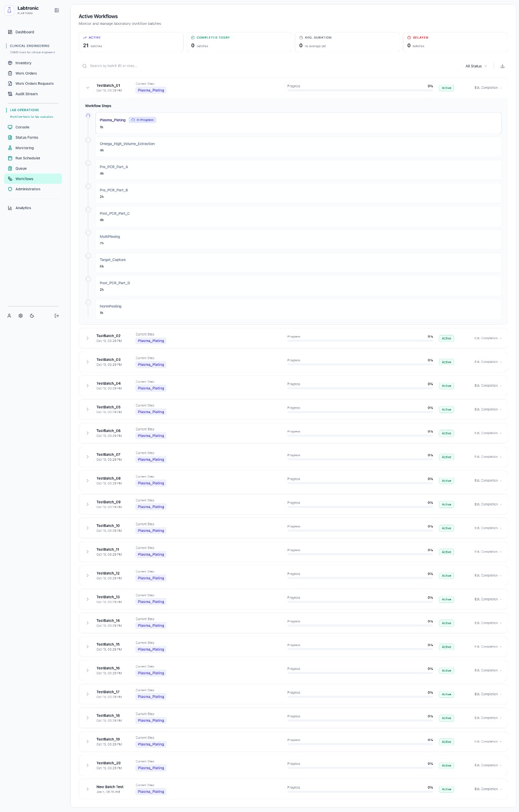The width and height of the screenshot is (519, 812).
Task: Toggle dark mode moon icon
Action: point(32,316)
